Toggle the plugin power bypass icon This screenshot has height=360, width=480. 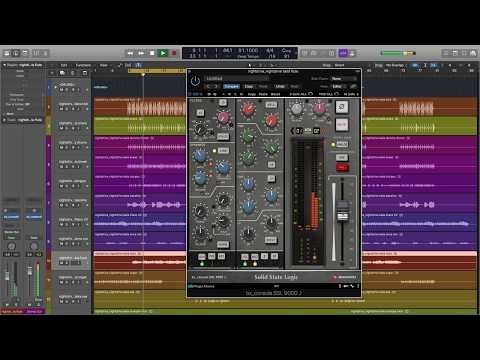tap(195, 81)
